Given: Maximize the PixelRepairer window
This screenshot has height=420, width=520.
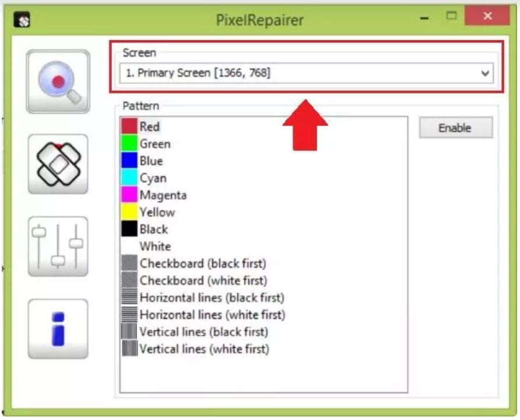Looking at the screenshot, I should point(451,16).
